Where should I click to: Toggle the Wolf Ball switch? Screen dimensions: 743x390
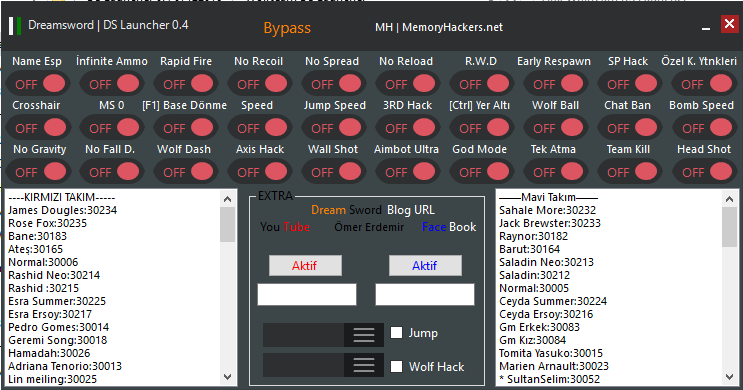click(x=555, y=128)
